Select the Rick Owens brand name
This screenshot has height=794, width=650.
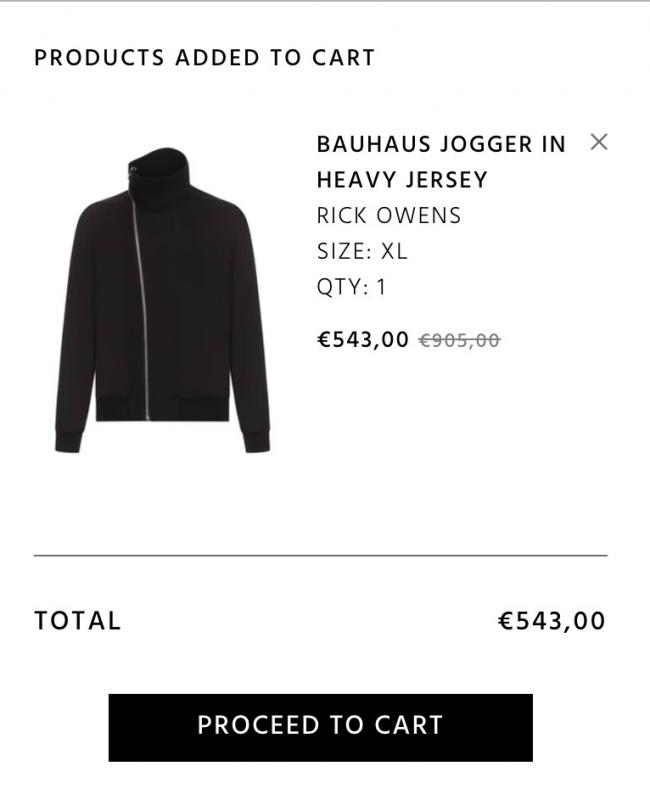[x=389, y=216]
